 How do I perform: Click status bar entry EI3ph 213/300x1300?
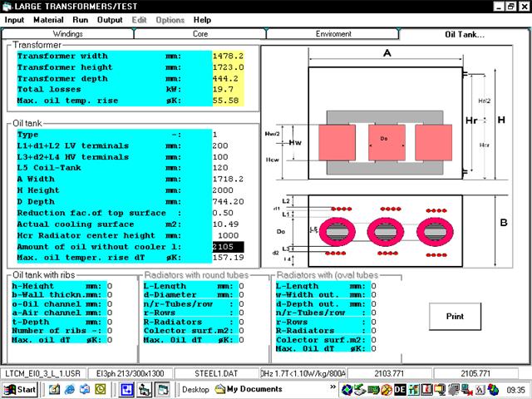tap(130, 373)
